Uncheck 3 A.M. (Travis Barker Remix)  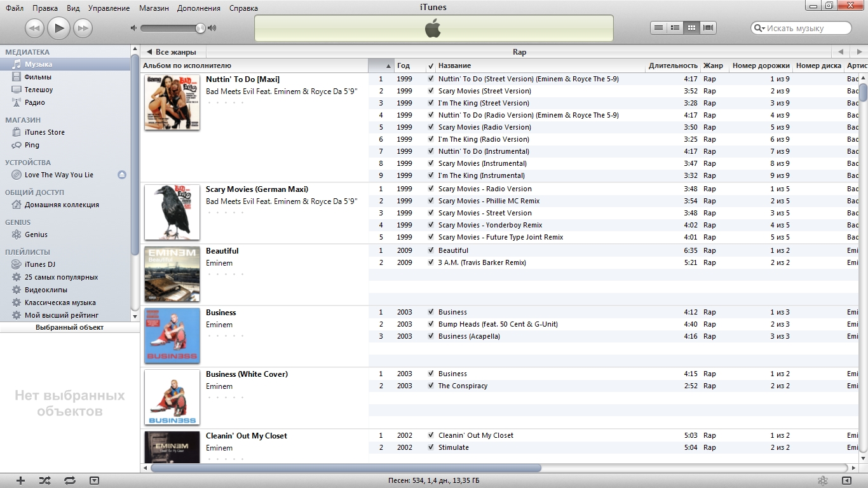(431, 262)
